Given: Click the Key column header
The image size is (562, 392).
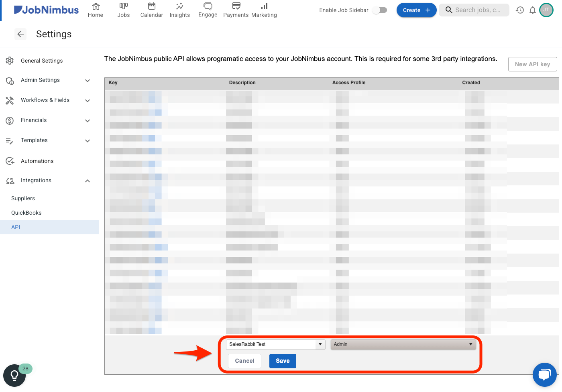Looking at the screenshot, I should pyautogui.click(x=113, y=83).
